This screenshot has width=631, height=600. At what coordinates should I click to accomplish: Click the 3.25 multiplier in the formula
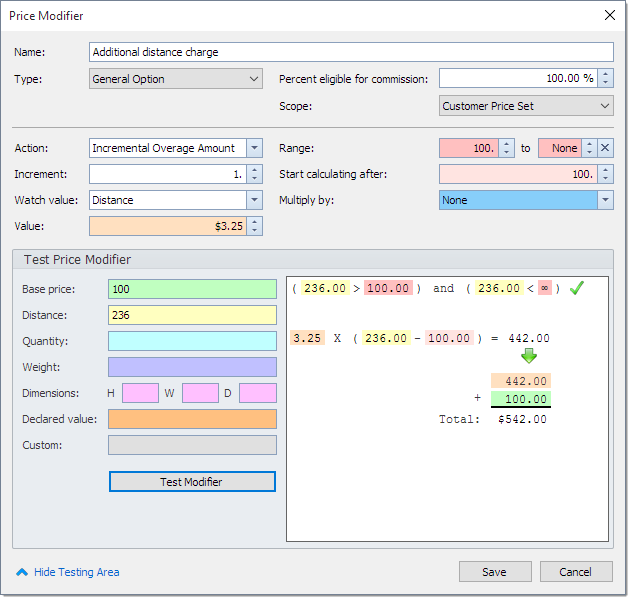pos(307,338)
